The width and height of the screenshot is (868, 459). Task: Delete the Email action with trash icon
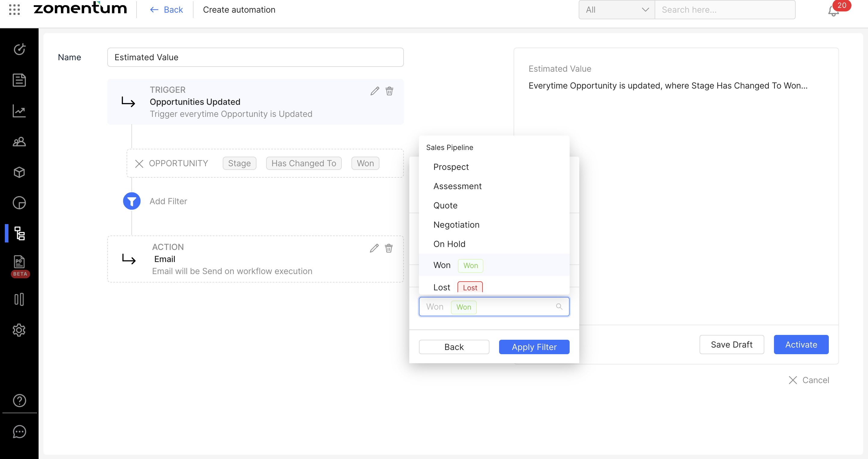pyautogui.click(x=388, y=248)
